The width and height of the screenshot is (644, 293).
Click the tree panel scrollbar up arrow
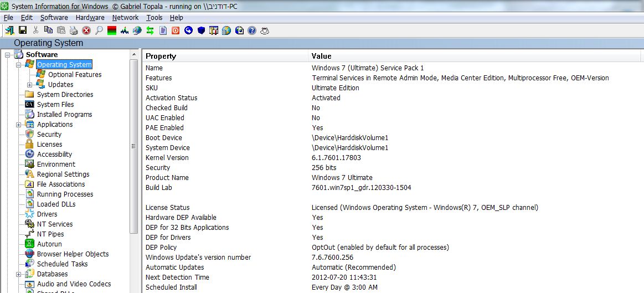(134, 54)
